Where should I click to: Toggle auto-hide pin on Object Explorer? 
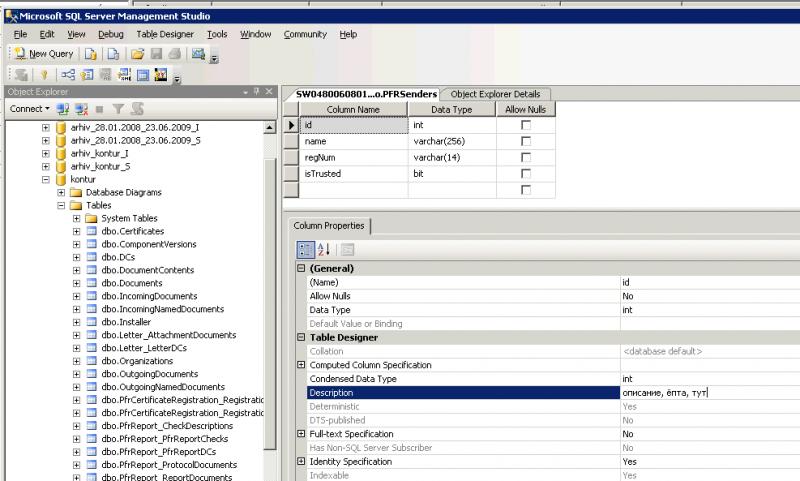click(x=257, y=92)
